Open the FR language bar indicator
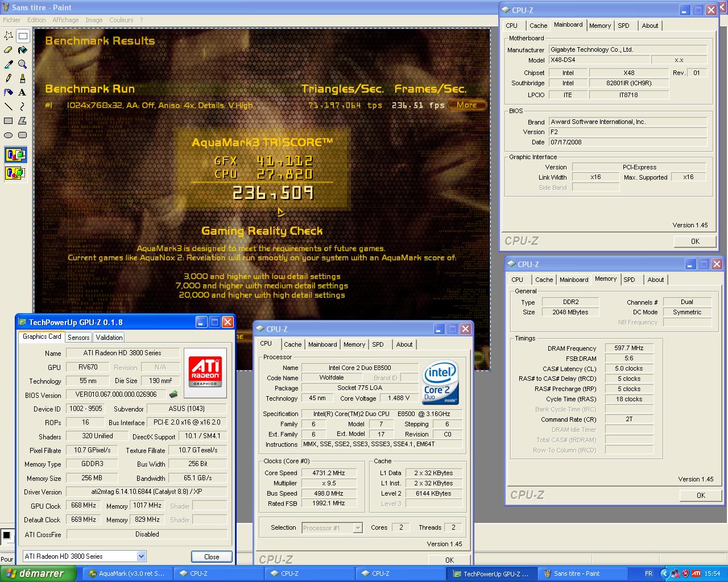The width and height of the screenshot is (728, 582). 649,573
